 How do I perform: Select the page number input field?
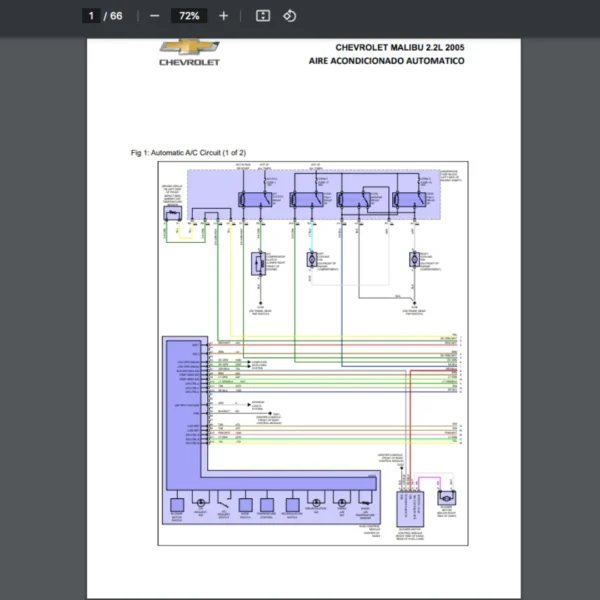click(91, 16)
